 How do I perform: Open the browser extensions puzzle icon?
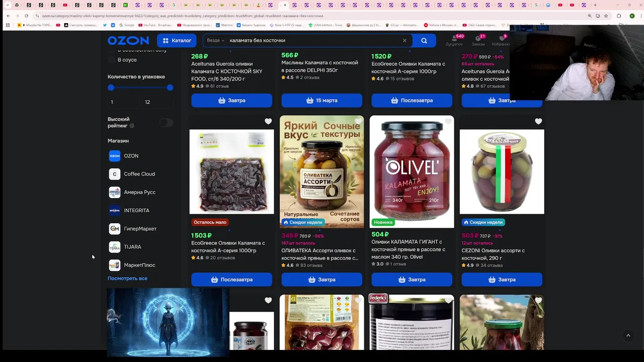[619, 16]
